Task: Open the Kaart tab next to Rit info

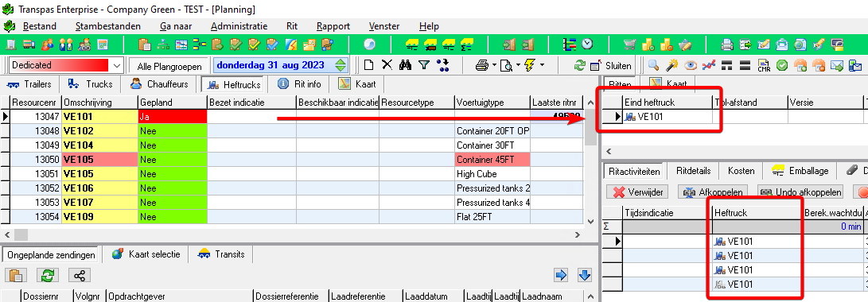Action: (357, 84)
